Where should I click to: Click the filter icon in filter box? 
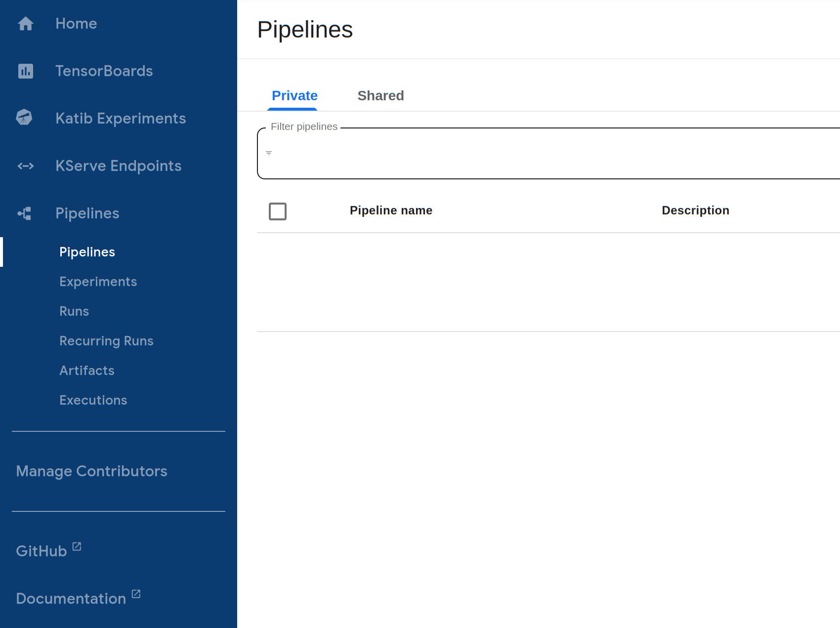point(269,153)
